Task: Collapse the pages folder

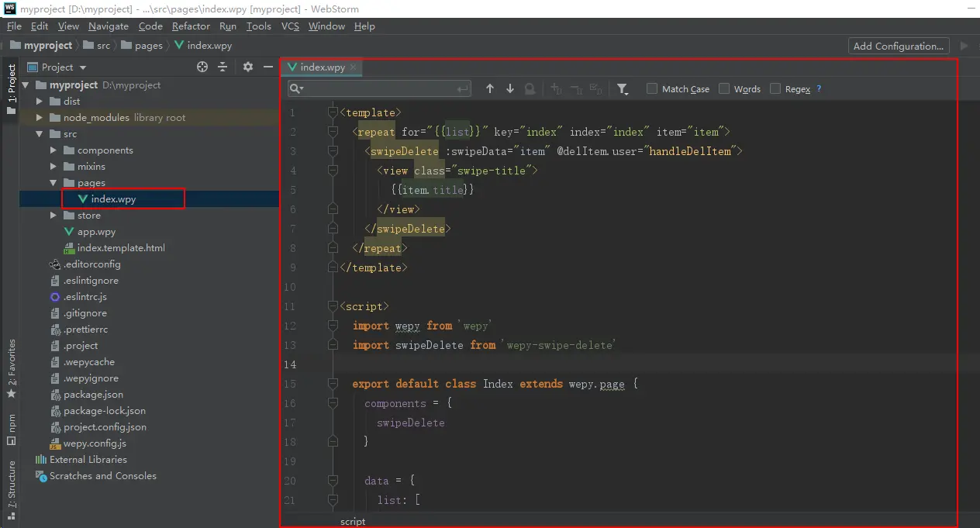Action: (53, 182)
